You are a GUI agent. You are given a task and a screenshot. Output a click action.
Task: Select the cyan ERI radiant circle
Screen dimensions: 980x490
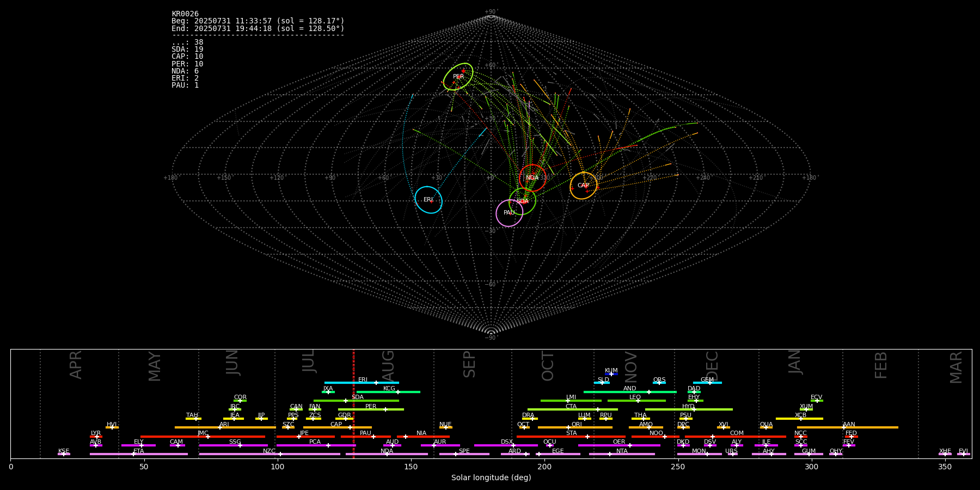click(x=428, y=200)
